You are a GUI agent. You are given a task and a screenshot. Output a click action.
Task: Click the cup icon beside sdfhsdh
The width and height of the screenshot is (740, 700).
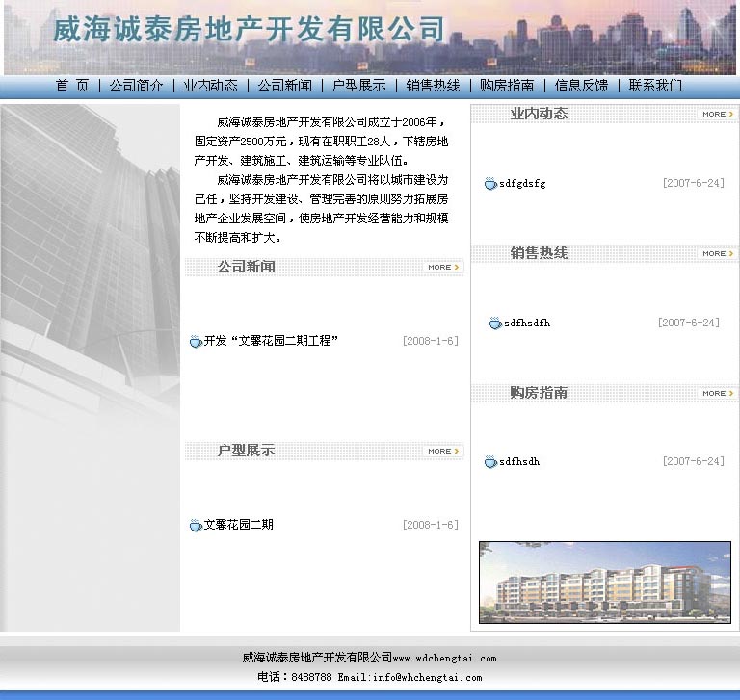pyautogui.click(x=490, y=462)
